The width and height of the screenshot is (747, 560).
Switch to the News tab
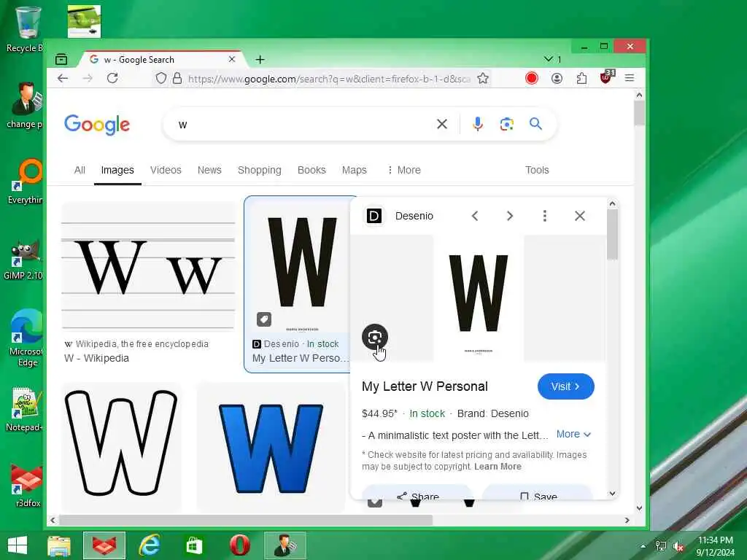(x=209, y=170)
